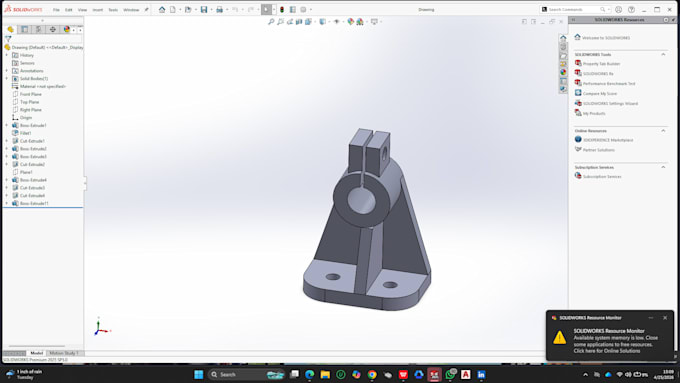Select the PropertyManager tab
Screen dimensions: 680x383
tap(25, 29)
